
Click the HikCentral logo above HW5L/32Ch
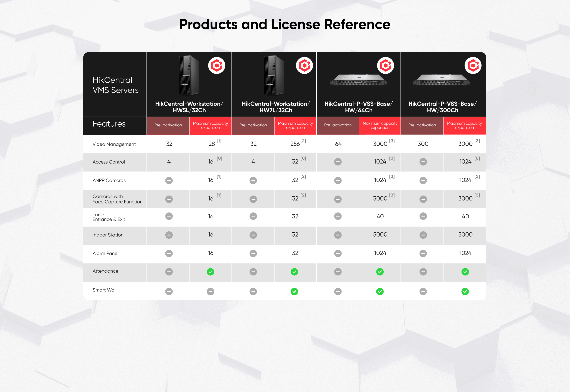coord(217,66)
